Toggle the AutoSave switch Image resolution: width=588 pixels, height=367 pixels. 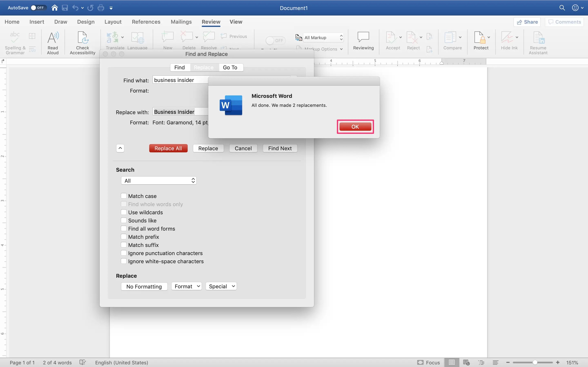(x=37, y=8)
